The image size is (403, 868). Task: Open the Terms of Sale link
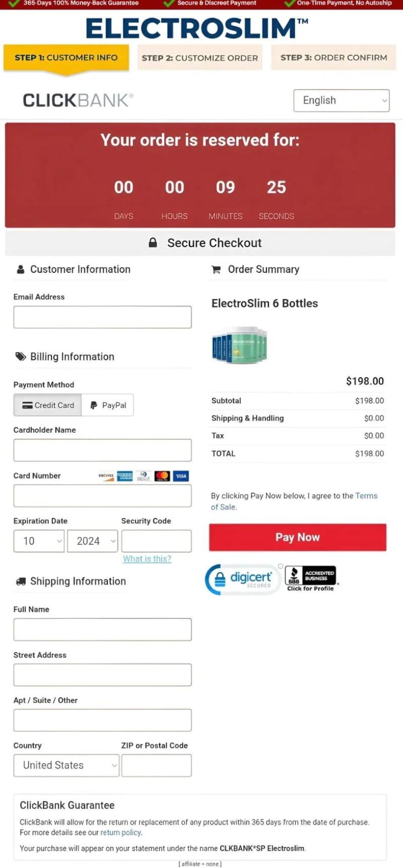(366, 496)
